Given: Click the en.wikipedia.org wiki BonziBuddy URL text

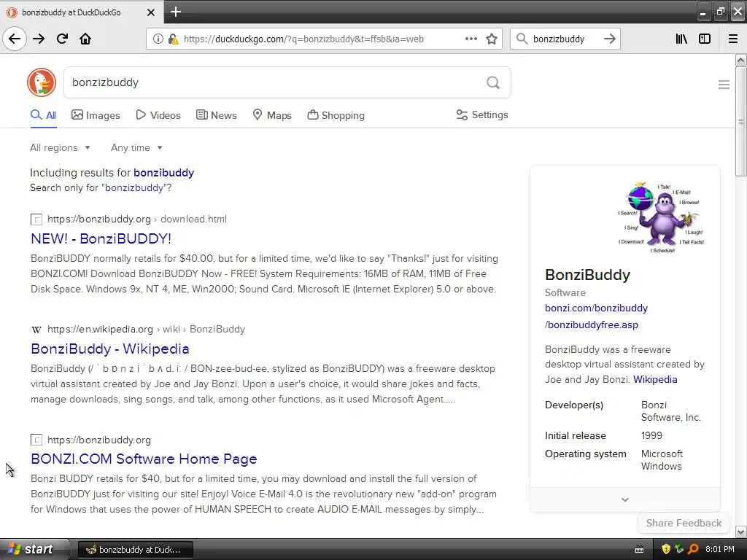Looking at the screenshot, I should [x=146, y=329].
